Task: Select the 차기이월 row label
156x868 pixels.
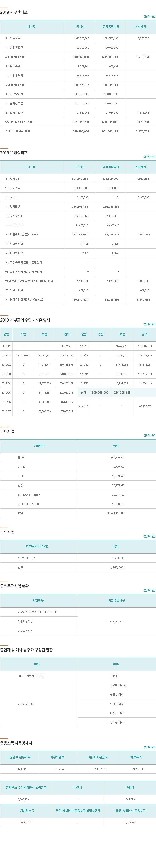Action: [x=84, y=406]
